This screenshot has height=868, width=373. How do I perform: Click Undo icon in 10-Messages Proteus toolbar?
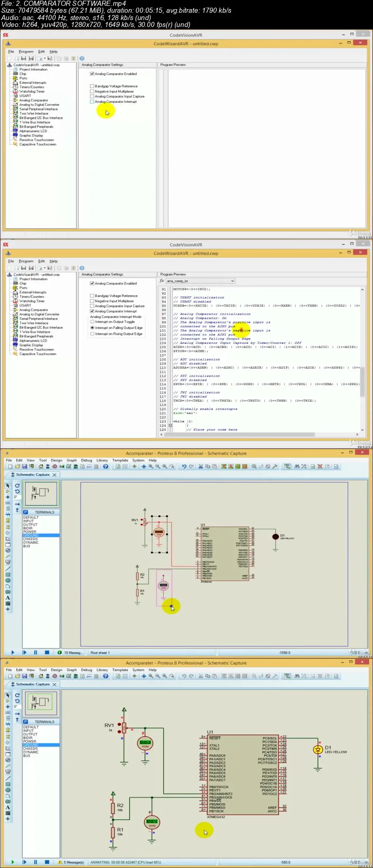point(184,466)
